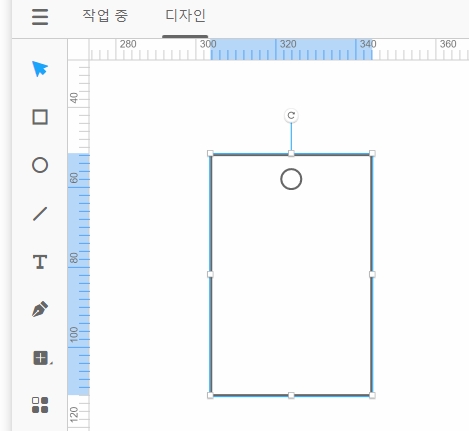Click the top-left corner resize handle
469x431 pixels.
tap(210, 153)
